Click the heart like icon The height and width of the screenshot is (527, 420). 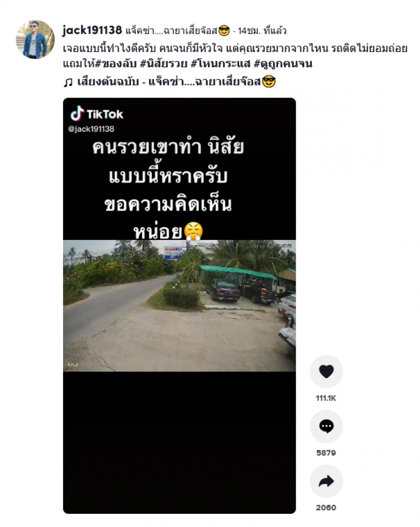click(x=326, y=372)
